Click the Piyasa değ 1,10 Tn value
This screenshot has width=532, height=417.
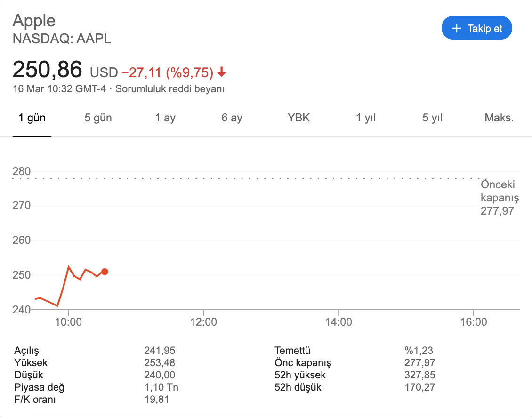tap(161, 387)
